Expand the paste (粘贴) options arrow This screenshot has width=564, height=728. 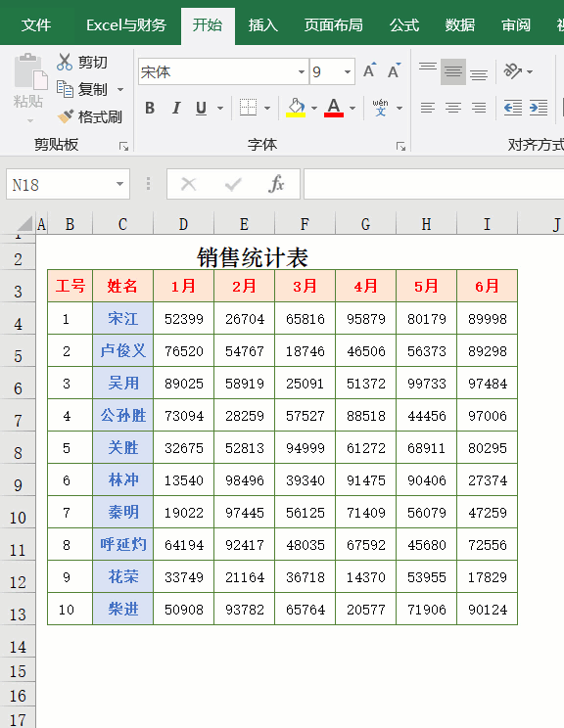pyautogui.click(x=30, y=120)
